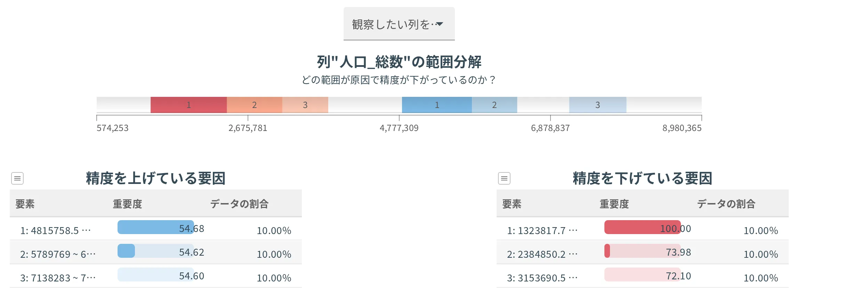The image size is (868, 294).
Task: Click the 54.62 importance bar
Action: point(156,251)
